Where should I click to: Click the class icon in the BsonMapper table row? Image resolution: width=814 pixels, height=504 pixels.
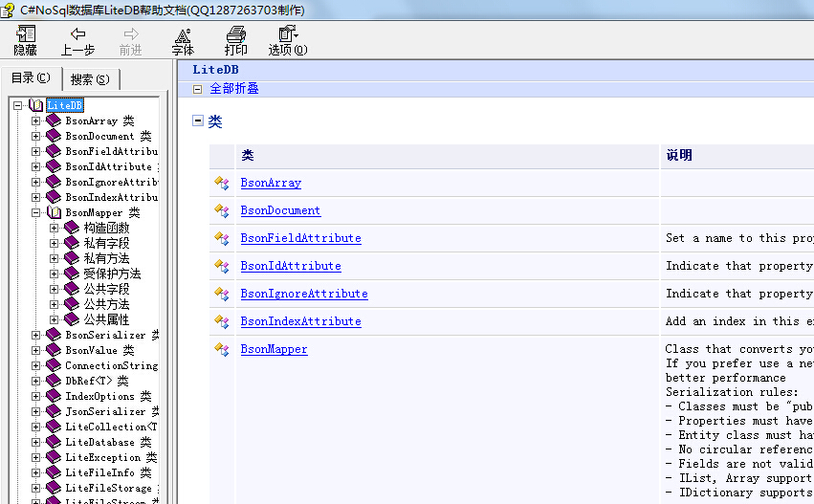[x=222, y=349]
